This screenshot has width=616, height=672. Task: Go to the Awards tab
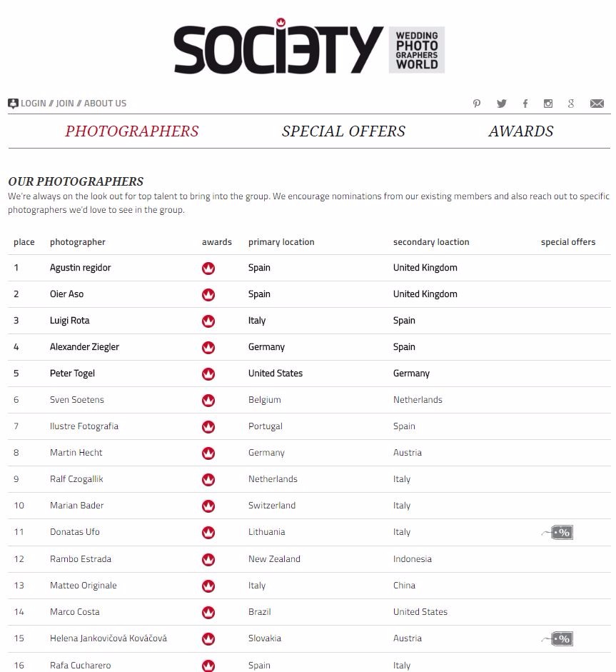click(x=521, y=131)
